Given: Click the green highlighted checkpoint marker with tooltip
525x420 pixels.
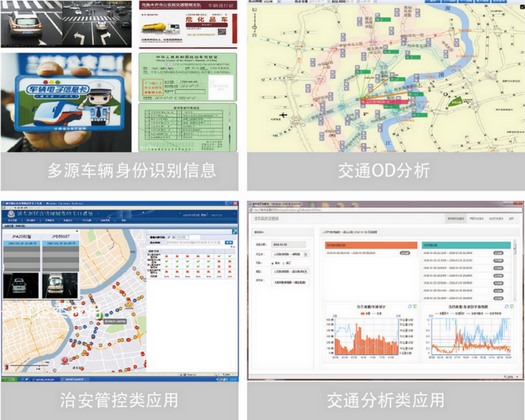Looking at the screenshot, I should point(99,315).
